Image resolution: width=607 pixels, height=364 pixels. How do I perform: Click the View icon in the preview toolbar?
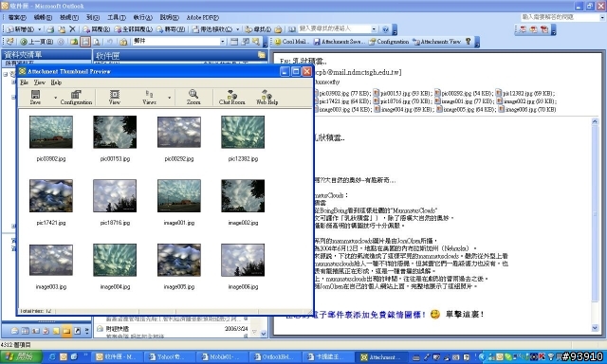(114, 97)
